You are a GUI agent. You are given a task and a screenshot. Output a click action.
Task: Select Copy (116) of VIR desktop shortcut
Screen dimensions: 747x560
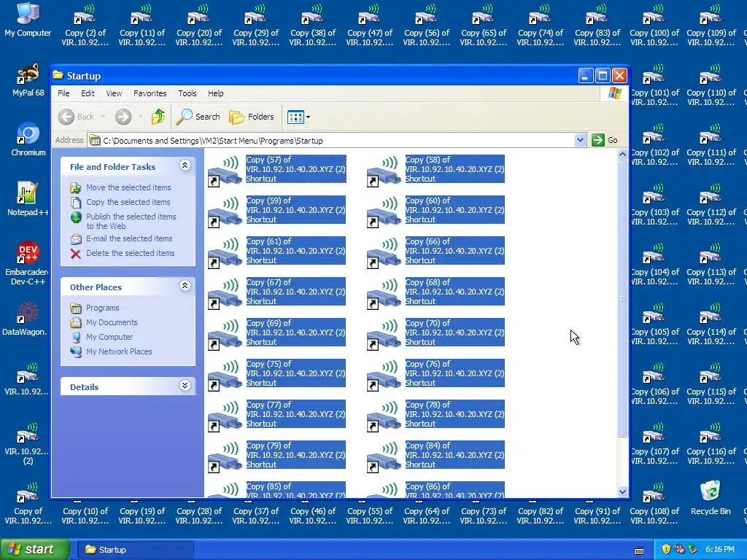pyautogui.click(x=711, y=443)
